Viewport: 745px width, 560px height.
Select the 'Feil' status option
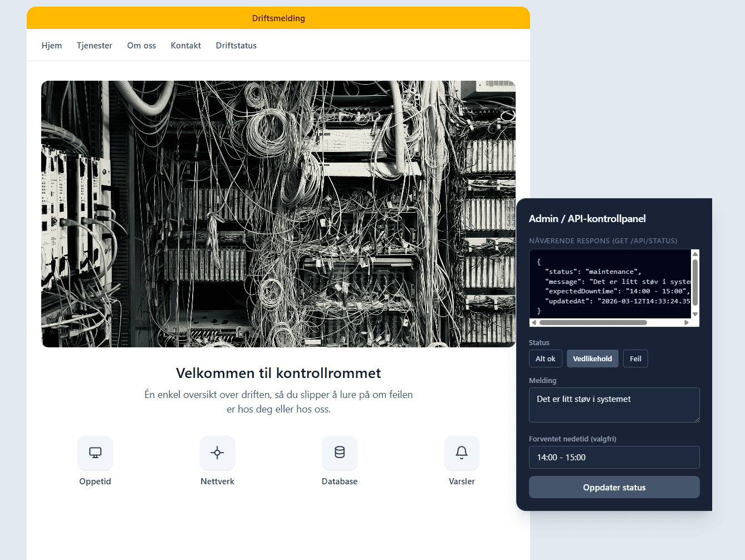coord(635,359)
